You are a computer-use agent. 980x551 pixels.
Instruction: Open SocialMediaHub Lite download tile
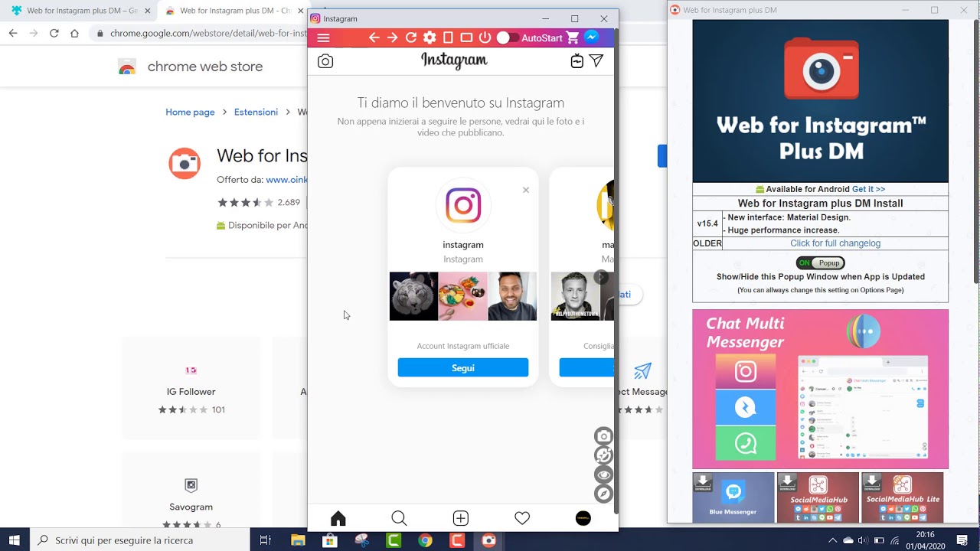(902, 497)
